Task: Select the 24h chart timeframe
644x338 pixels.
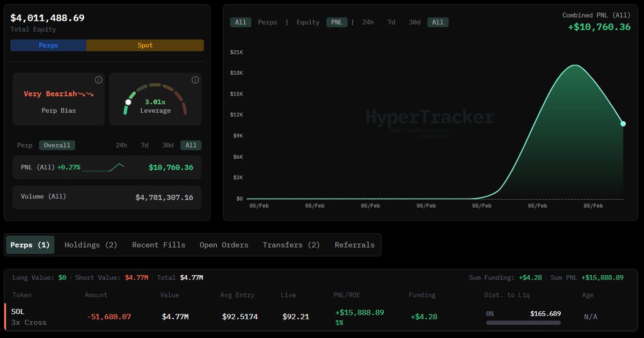Action: point(368,22)
